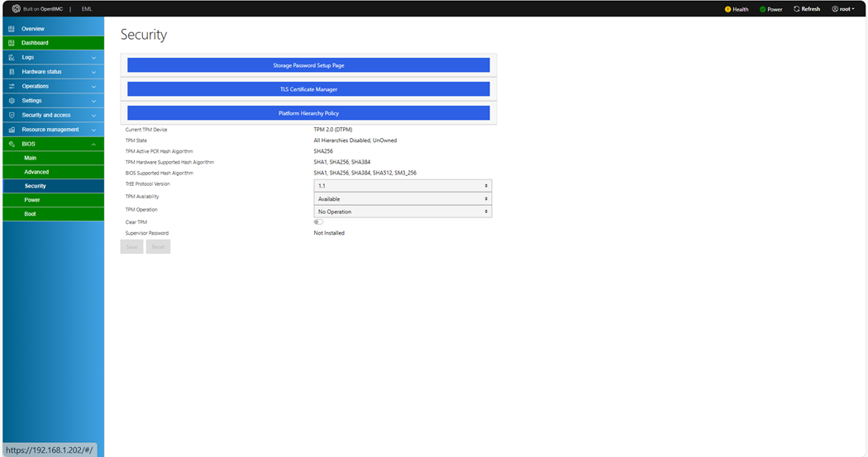Click the Overview icon in sidebar
The height and width of the screenshot is (457, 868).
click(12, 29)
